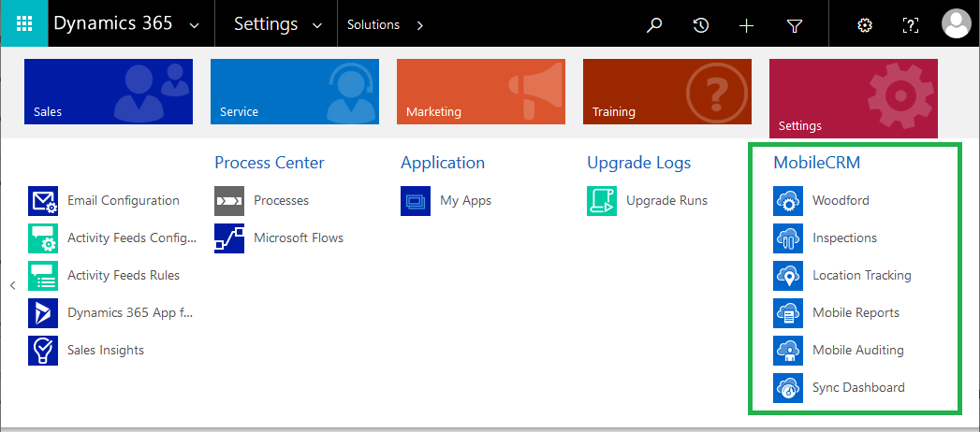Select the Marketing tile
Screen dimensions: 980x432
tap(480, 92)
